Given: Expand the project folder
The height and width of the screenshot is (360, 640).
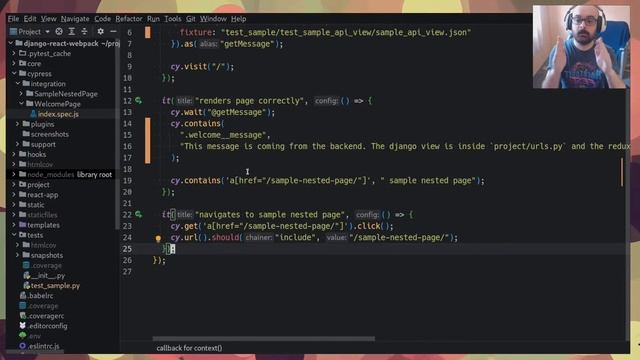Looking at the screenshot, I should pos(14,184).
